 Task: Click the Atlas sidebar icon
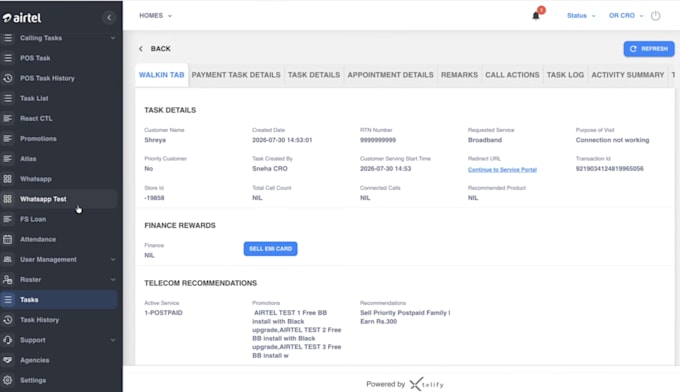8,159
